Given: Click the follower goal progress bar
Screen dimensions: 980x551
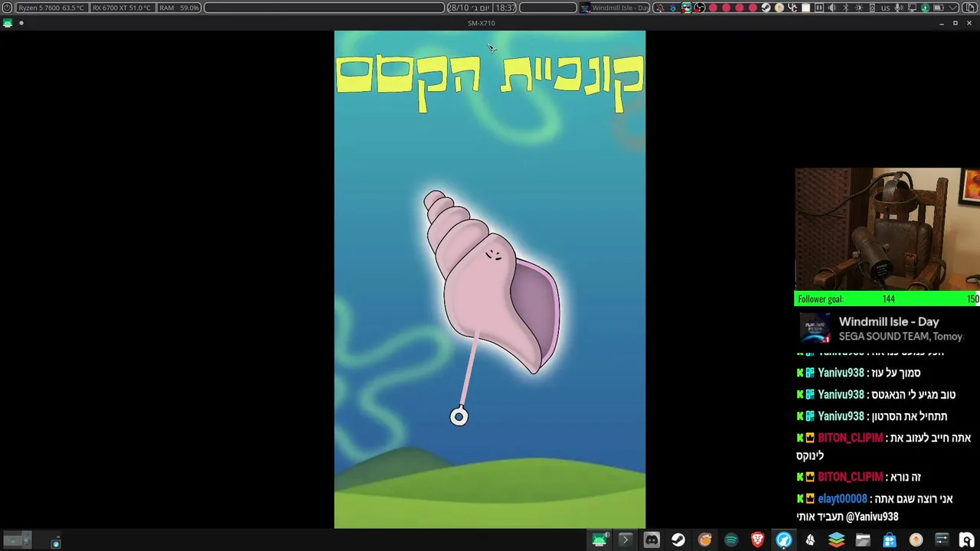Looking at the screenshot, I should coord(887,299).
